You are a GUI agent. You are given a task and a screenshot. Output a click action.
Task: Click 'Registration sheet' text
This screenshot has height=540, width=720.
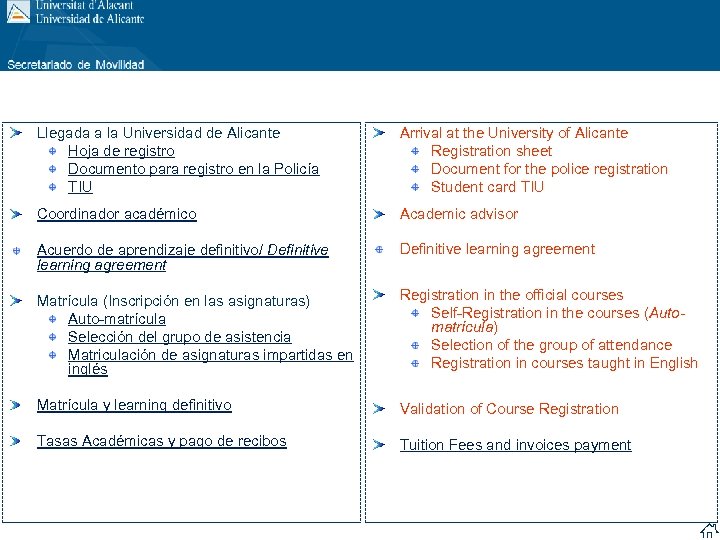tap(491, 151)
